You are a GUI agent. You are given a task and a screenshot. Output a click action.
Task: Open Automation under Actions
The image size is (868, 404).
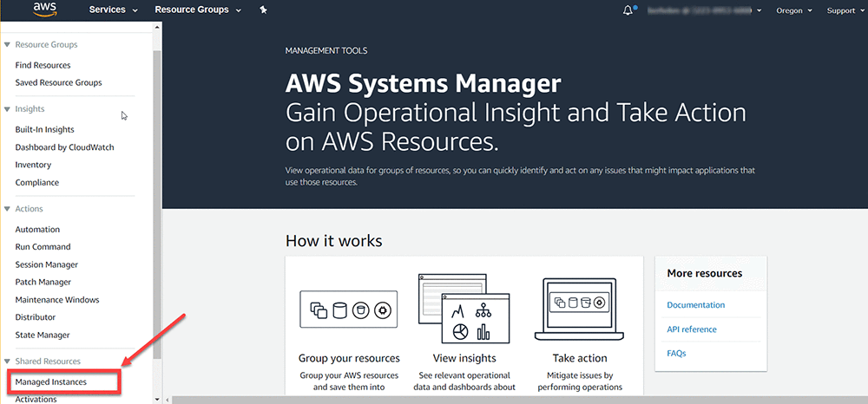(37, 230)
